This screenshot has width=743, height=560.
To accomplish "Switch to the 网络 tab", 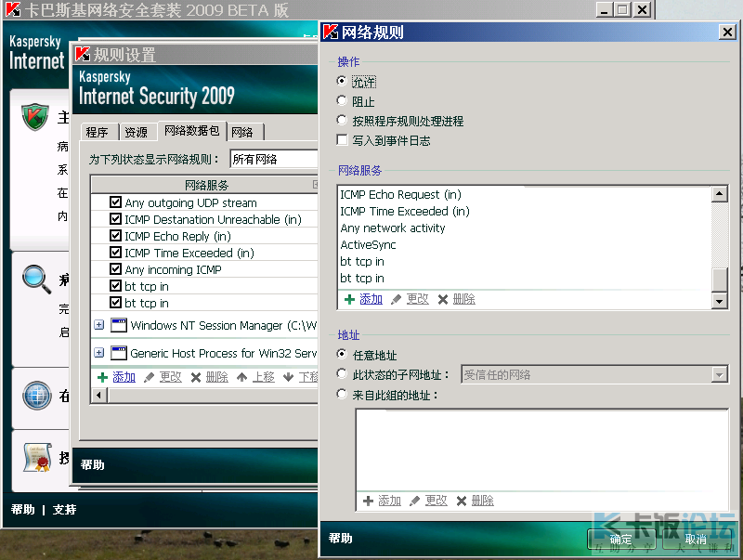I will [242, 132].
